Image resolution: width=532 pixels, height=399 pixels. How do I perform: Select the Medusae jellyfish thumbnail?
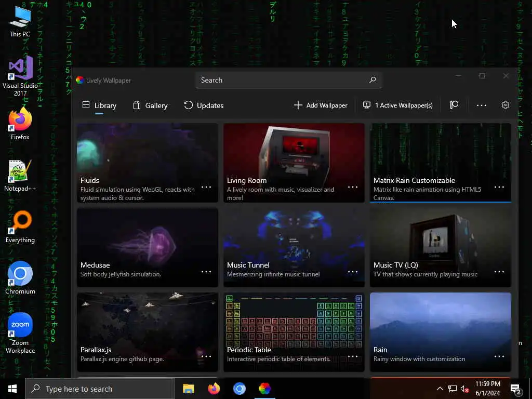tap(147, 247)
